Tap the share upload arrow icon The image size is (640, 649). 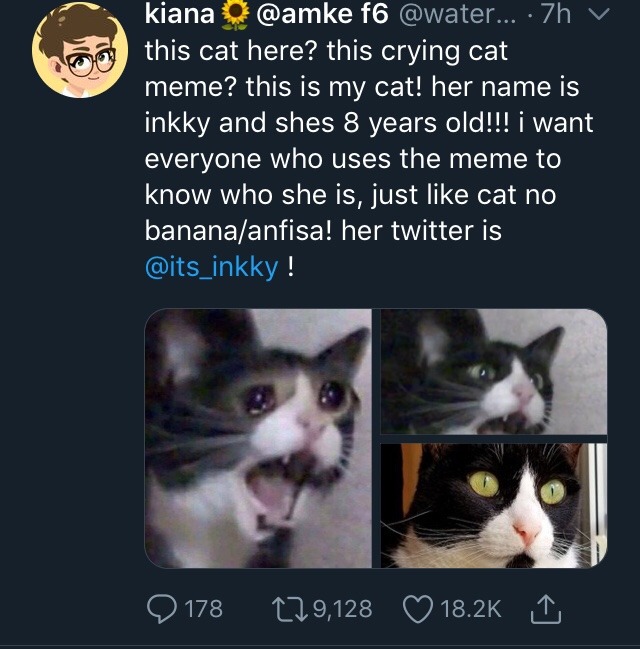click(548, 607)
